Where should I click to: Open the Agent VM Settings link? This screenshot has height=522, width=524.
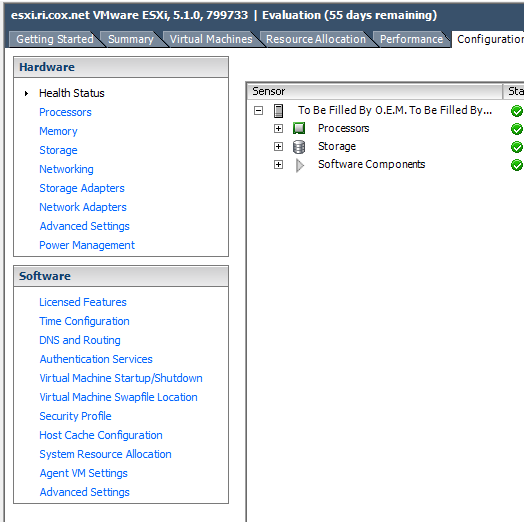[84, 474]
